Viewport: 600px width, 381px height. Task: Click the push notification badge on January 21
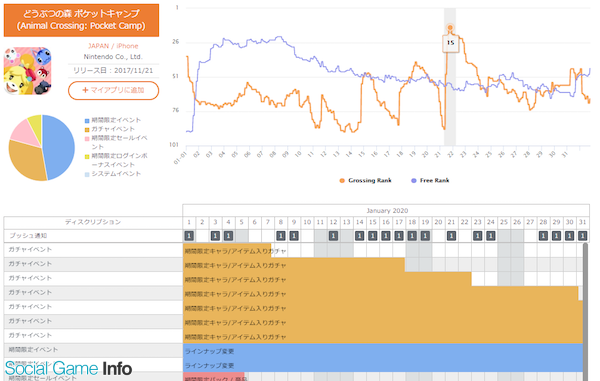[451, 236]
